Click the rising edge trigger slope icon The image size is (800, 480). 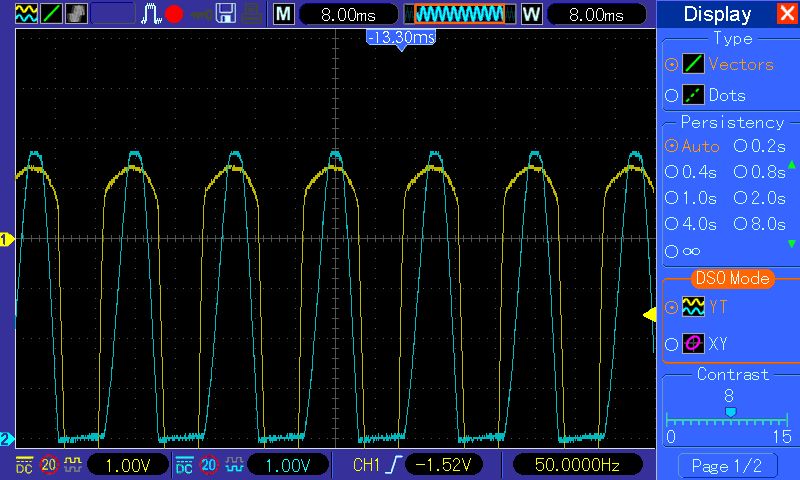394,465
